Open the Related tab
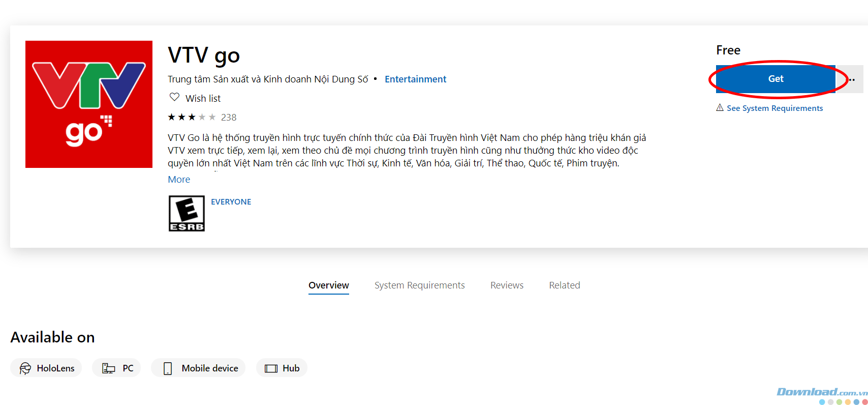This screenshot has height=405, width=868. [x=565, y=285]
